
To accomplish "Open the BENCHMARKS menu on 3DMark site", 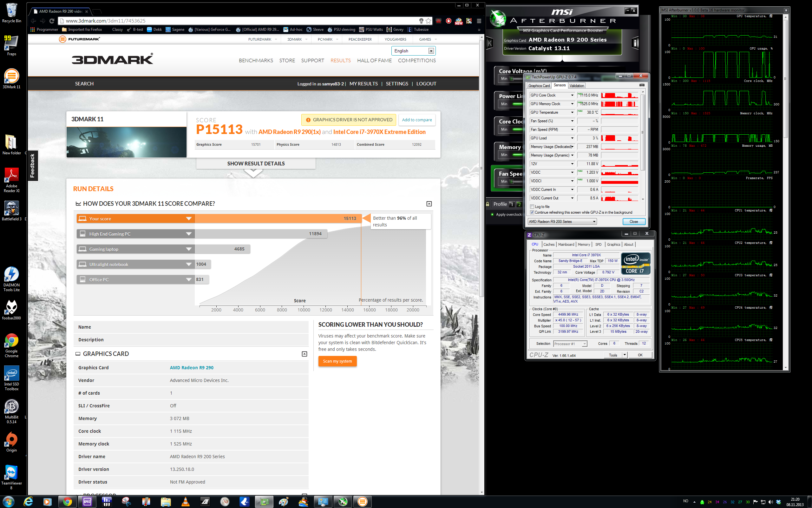I will pos(256,60).
